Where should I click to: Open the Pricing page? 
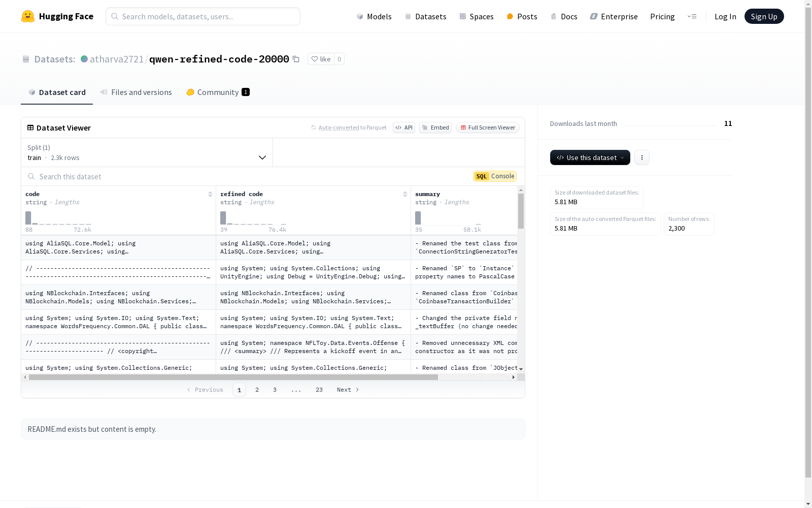point(662,16)
